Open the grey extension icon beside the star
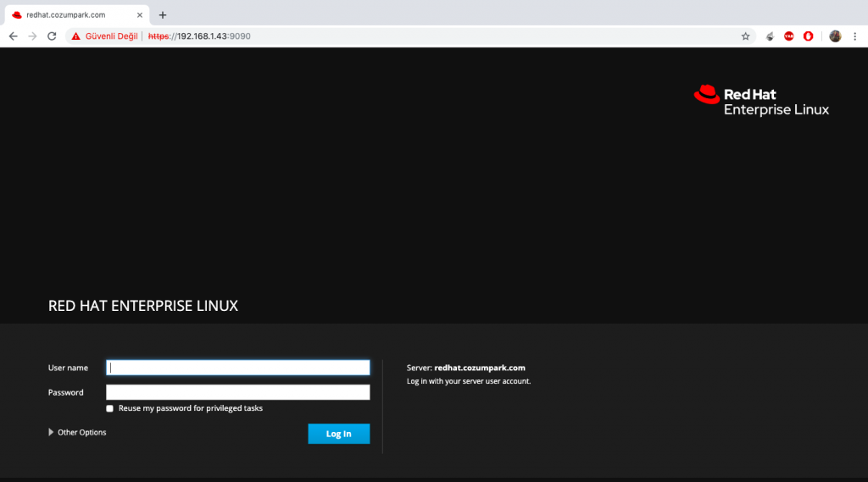The height and width of the screenshot is (482, 868). point(770,36)
